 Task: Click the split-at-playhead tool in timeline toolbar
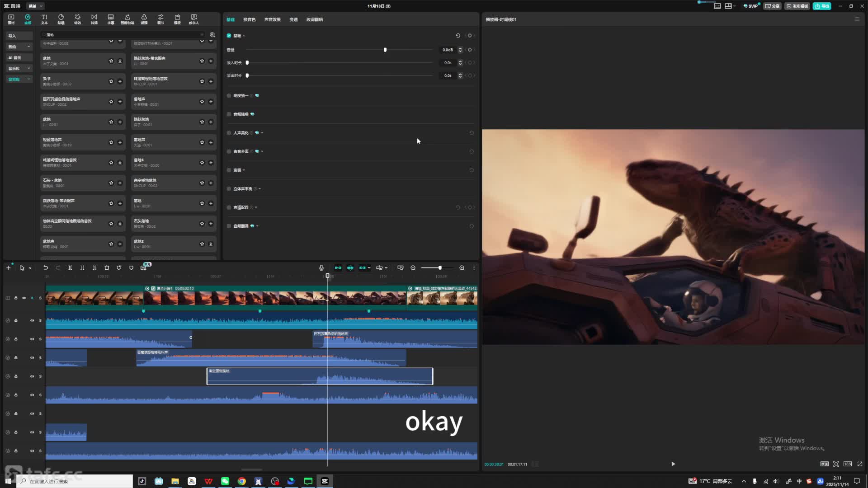70,268
